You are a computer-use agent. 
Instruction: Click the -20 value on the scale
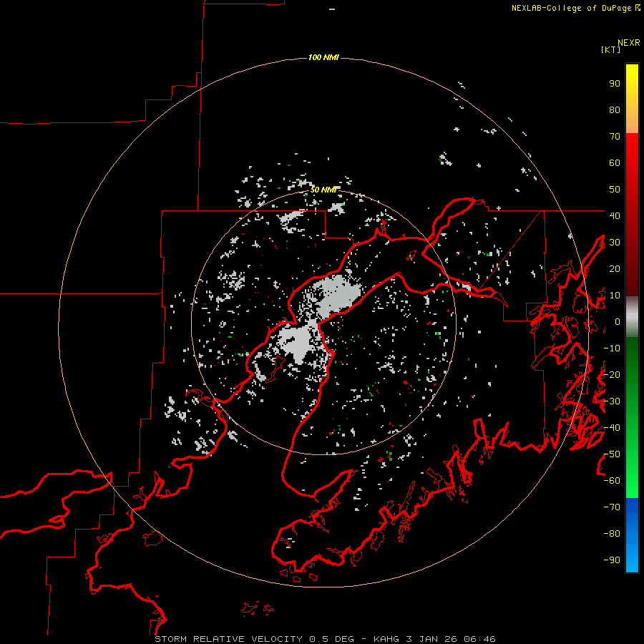(612, 374)
